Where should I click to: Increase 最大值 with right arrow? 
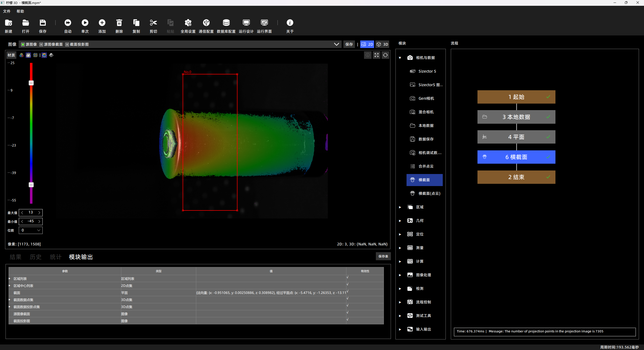(39, 213)
